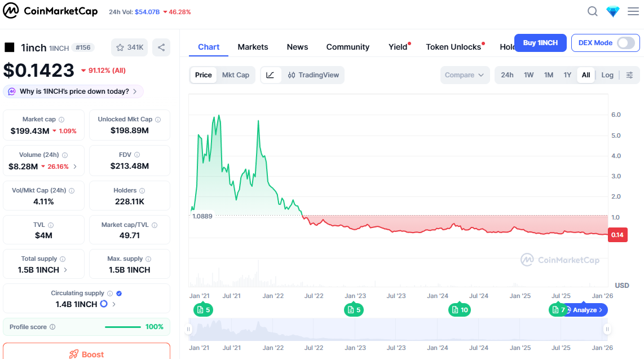Grab the left range slider handle
The width and height of the screenshot is (644, 359).
tap(191, 329)
